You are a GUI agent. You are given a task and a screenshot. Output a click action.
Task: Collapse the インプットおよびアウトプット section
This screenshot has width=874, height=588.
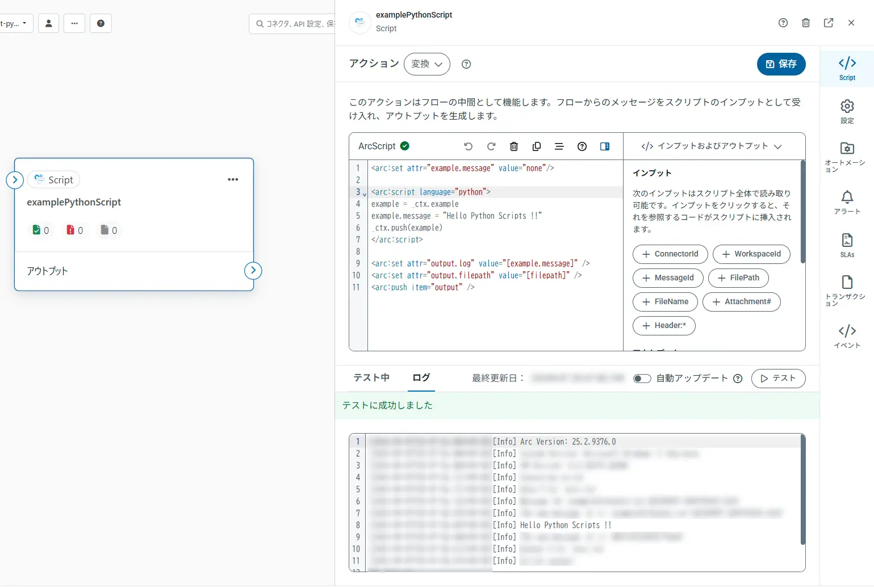[778, 146]
